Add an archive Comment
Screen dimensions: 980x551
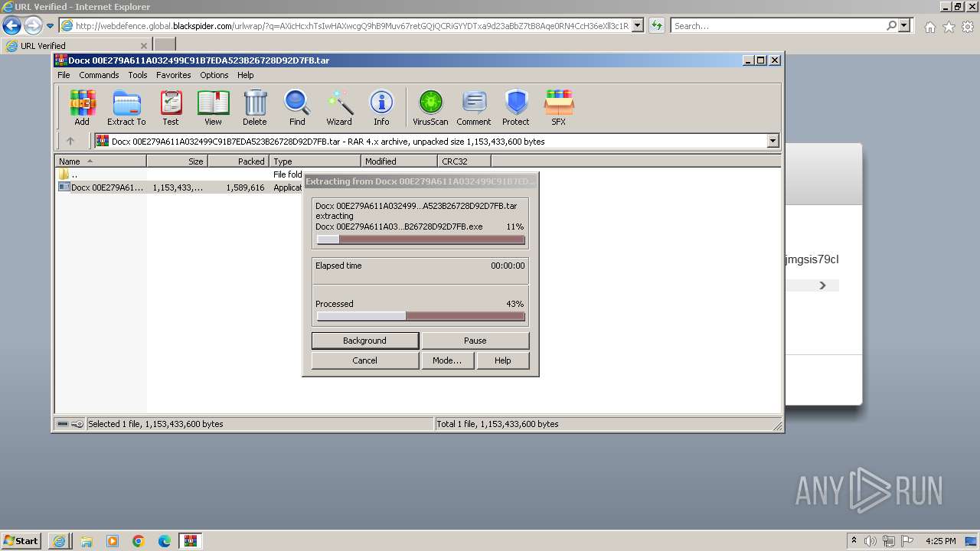tap(474, 107)
